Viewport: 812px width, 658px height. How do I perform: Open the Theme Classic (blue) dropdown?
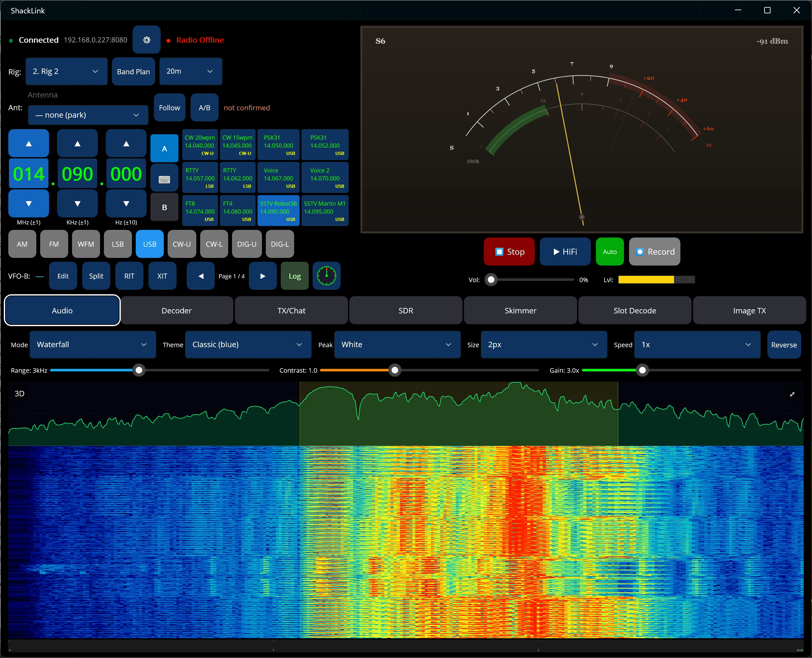(x=248, y=345)
